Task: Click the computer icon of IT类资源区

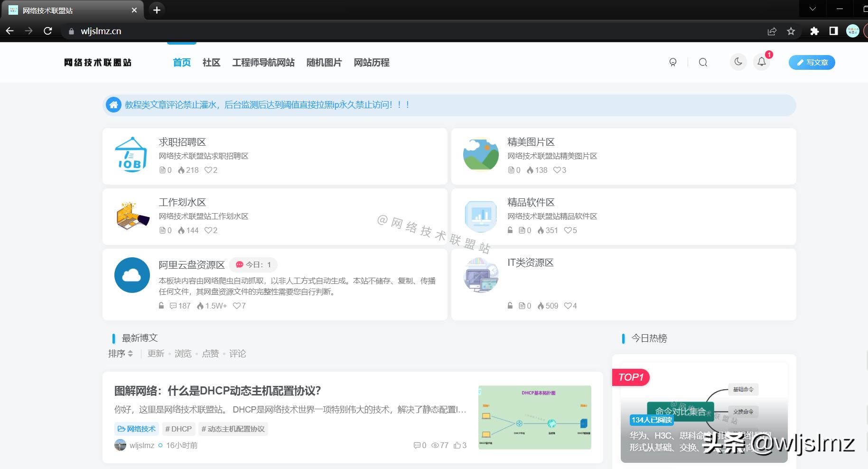Action: [480, 275]
